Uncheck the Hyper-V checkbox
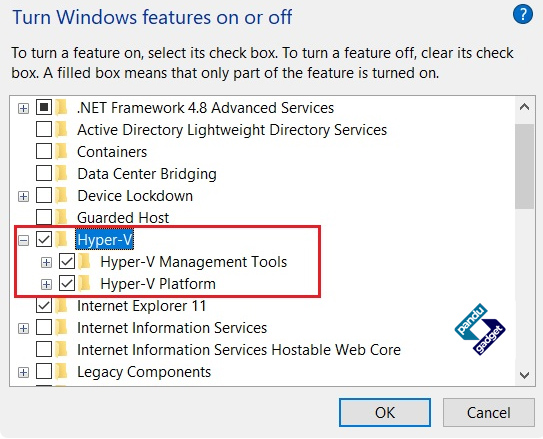Screen dimensions: 543x439 (44, 240)
